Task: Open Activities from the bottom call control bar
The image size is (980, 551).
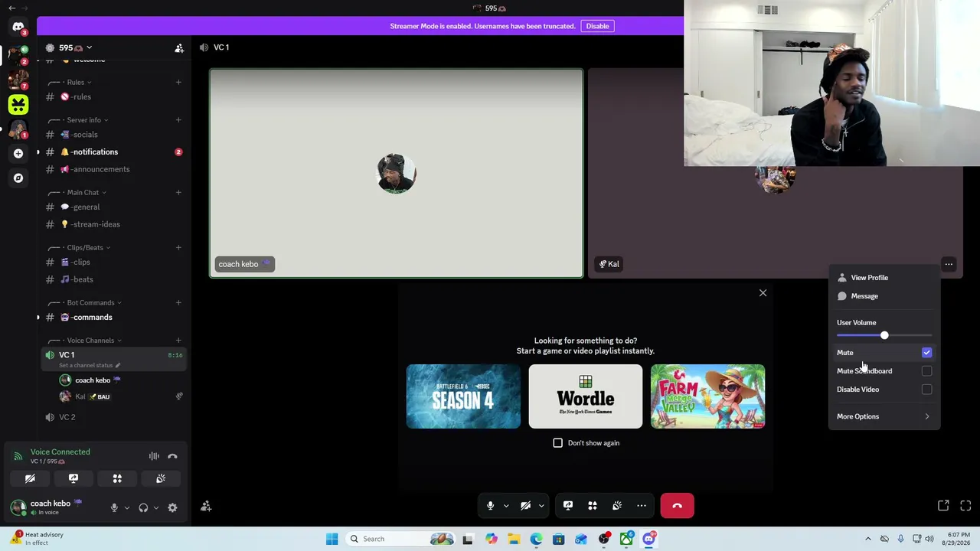Action: tap(593, 506)
